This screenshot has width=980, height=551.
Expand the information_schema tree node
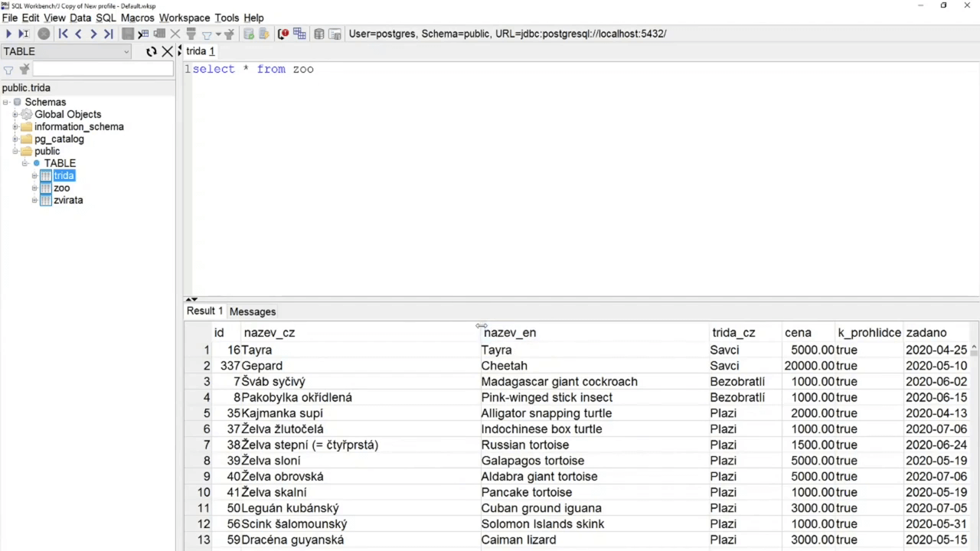pos(15,127)
